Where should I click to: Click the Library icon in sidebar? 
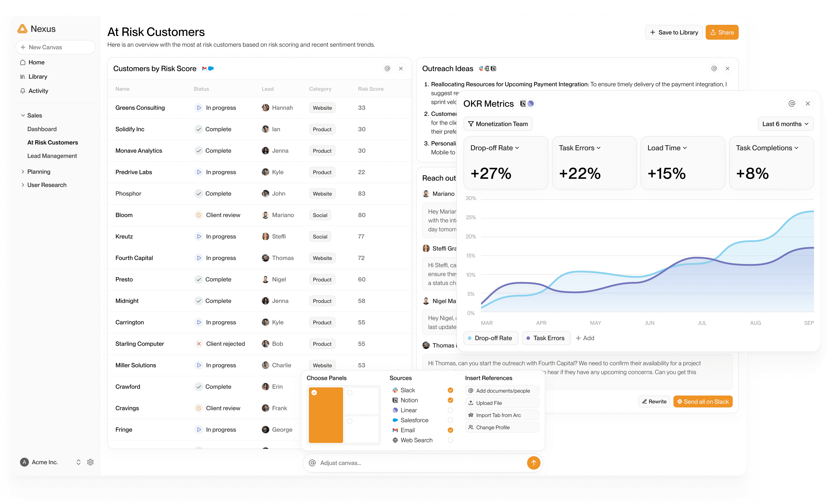point(23,77)
